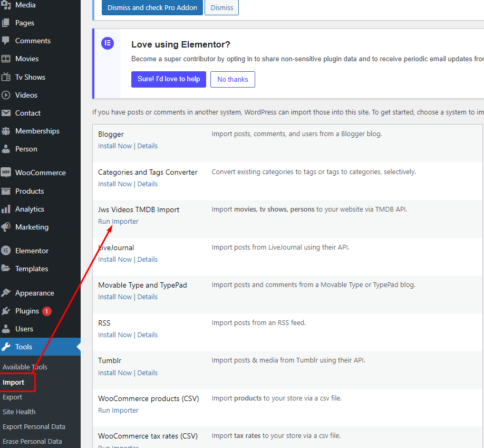Click the Contact envelope icon
Viewport: 484px width, 448px height.
6,113
